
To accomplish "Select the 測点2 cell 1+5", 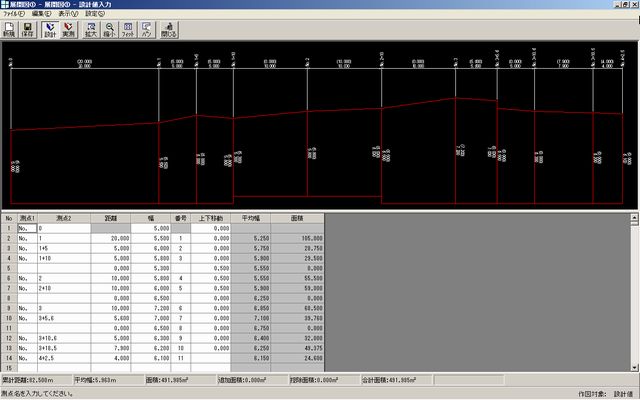I will click(x=64, y=249).
